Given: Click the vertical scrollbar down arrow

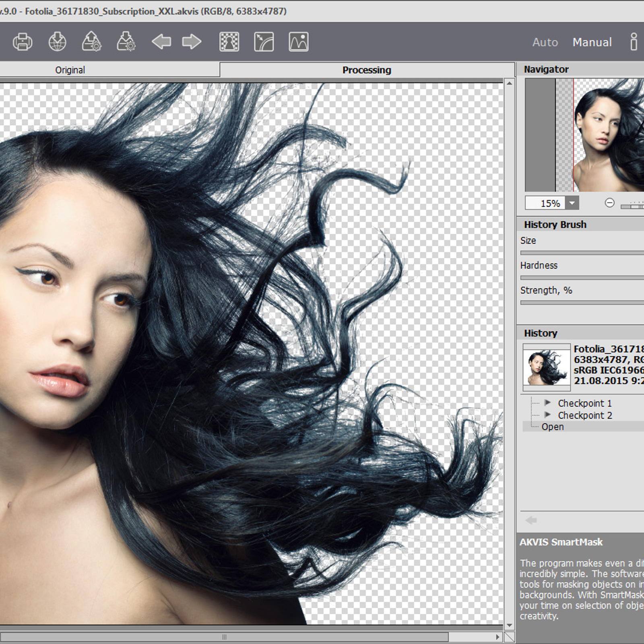Looking at the screenshot, I should click(509, 625).
